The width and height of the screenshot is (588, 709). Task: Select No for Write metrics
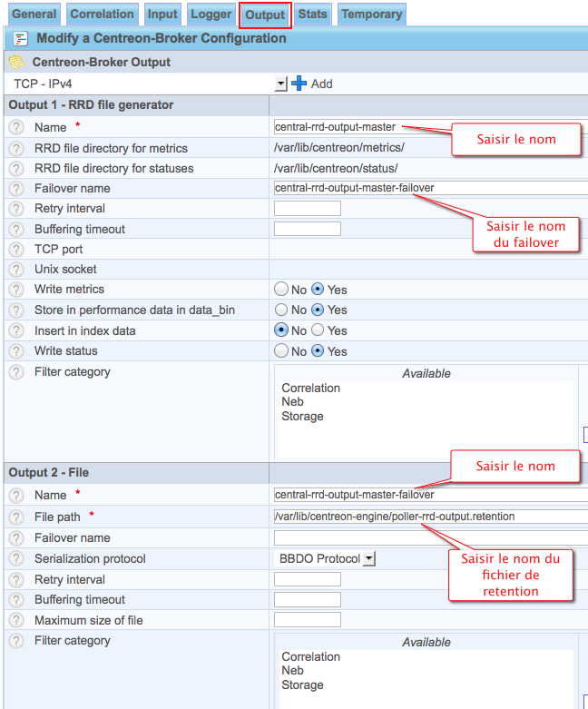(x=281, y=290)
